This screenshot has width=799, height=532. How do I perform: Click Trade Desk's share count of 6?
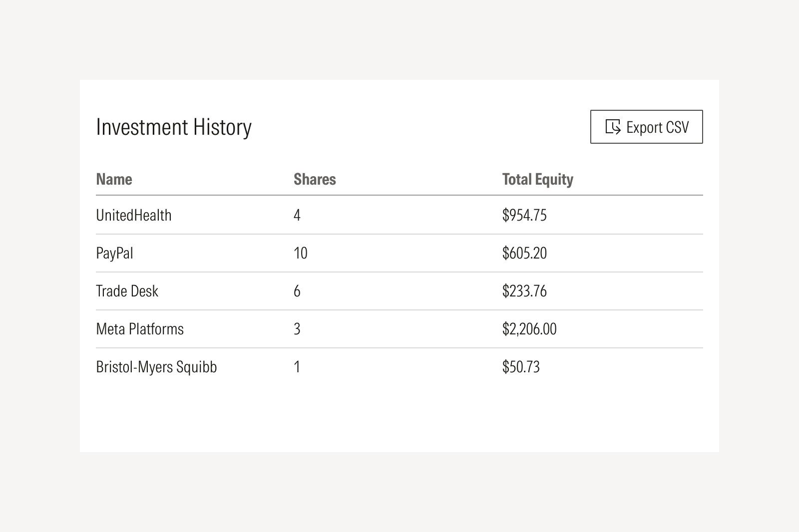click(x=297, y=291)
